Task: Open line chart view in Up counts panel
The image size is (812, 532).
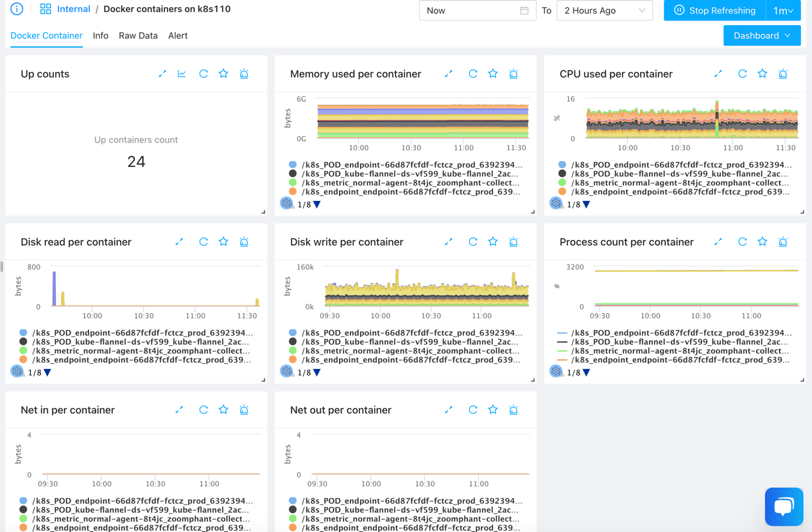Action: tap(182, 74)
